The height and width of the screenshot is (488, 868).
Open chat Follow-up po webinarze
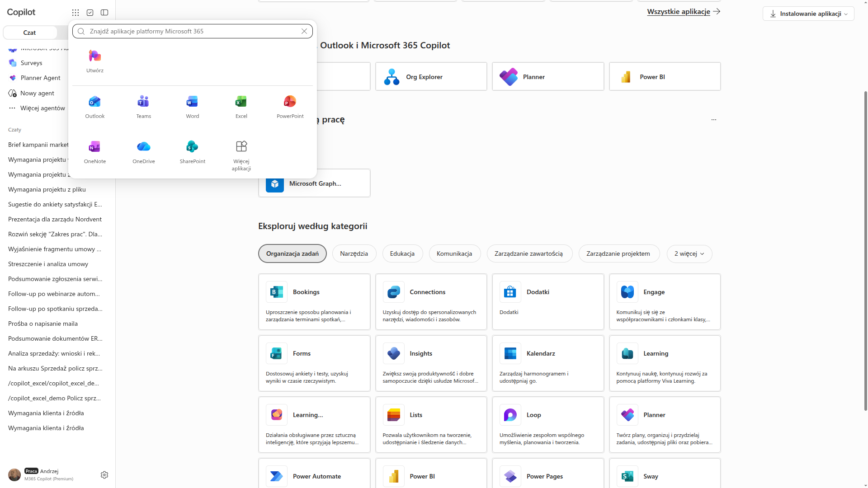click(x=54, y=294)
